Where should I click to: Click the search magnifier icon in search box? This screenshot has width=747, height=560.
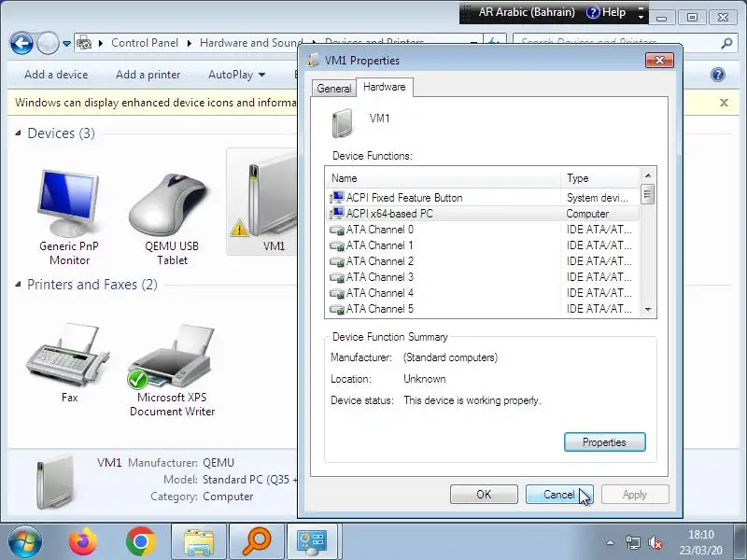tap(726, 43)
